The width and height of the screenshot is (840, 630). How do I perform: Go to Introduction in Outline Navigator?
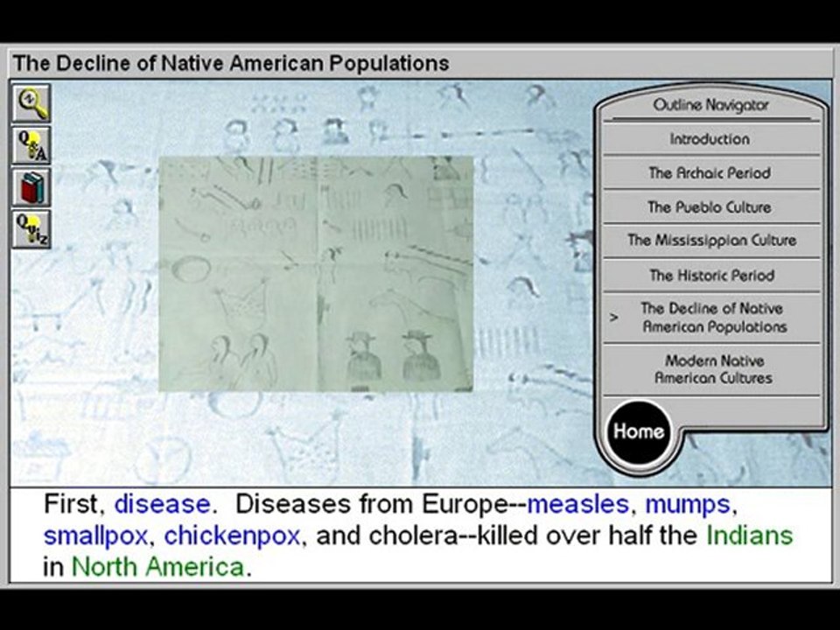(x=710, y=139)
